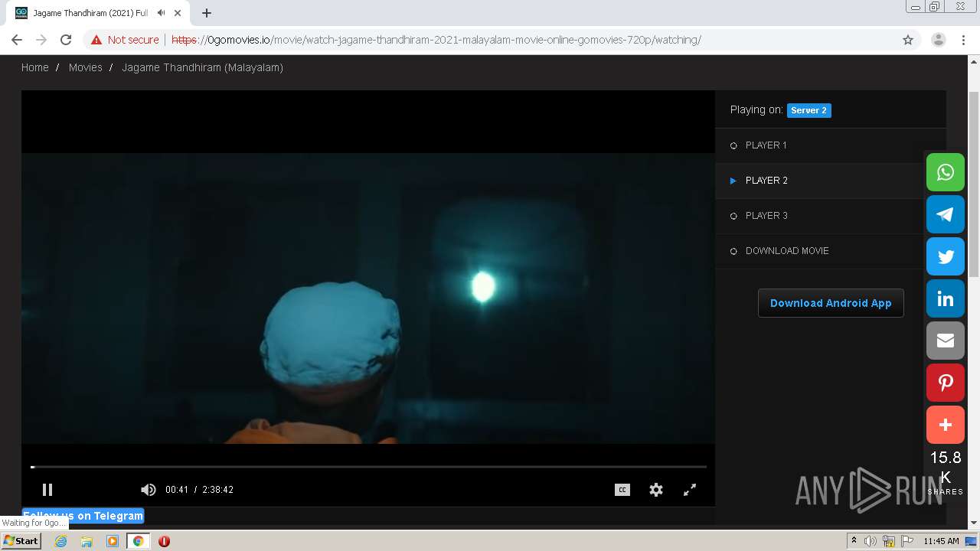Open media player taskbar icon
980x551 pixels.
click(113, 541)
